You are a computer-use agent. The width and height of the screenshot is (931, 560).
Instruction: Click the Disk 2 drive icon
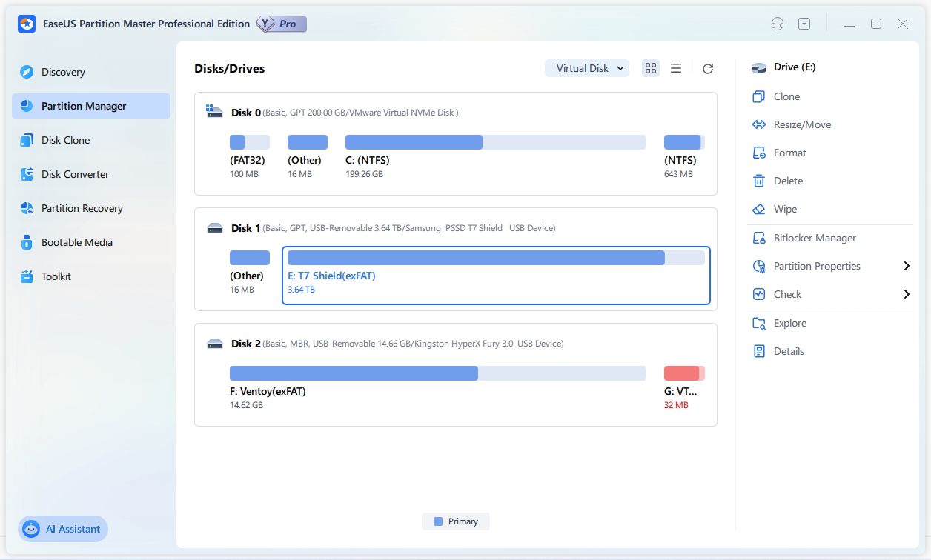pyautogui.click(x=215, y=344)
